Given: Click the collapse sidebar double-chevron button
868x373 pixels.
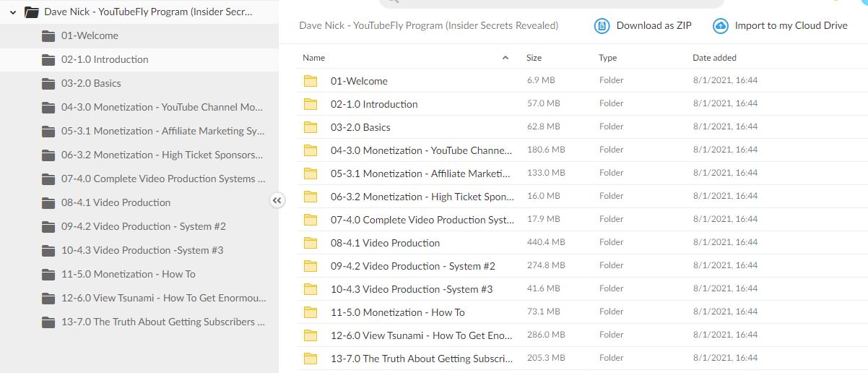Looking at the screenshot, I should coord(277,201).
